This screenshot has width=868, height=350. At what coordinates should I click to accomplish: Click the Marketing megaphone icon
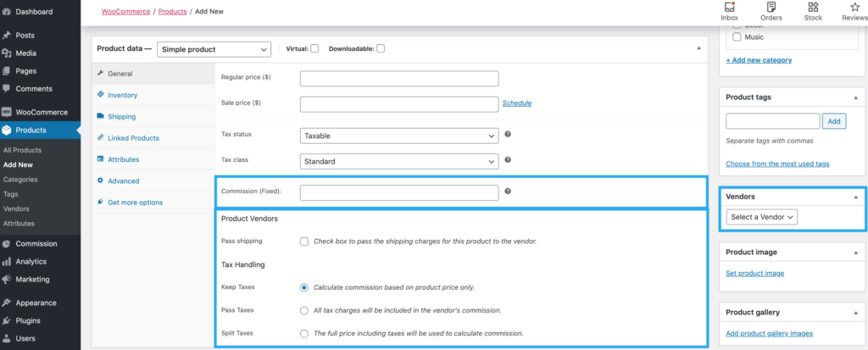pos(7,279)
